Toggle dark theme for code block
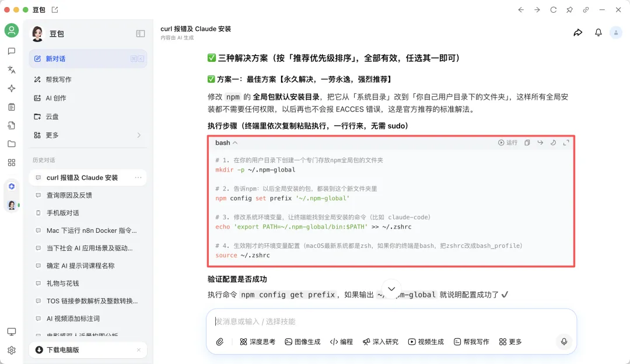This screenshot has height=364, width=630. [x=553, y=143]
